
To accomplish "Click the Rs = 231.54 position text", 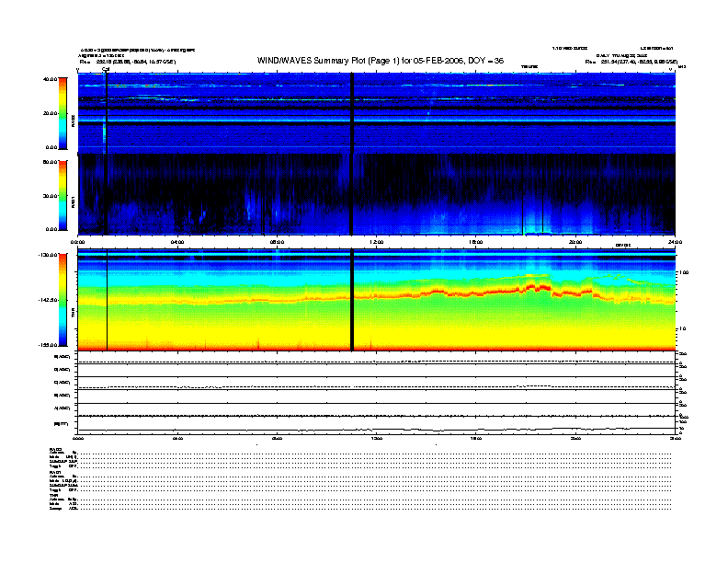I will pos(631,62).
